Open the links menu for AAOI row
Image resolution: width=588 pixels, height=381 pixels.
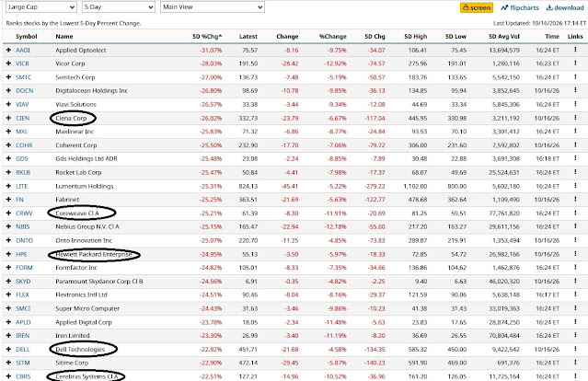pos(575,50)
